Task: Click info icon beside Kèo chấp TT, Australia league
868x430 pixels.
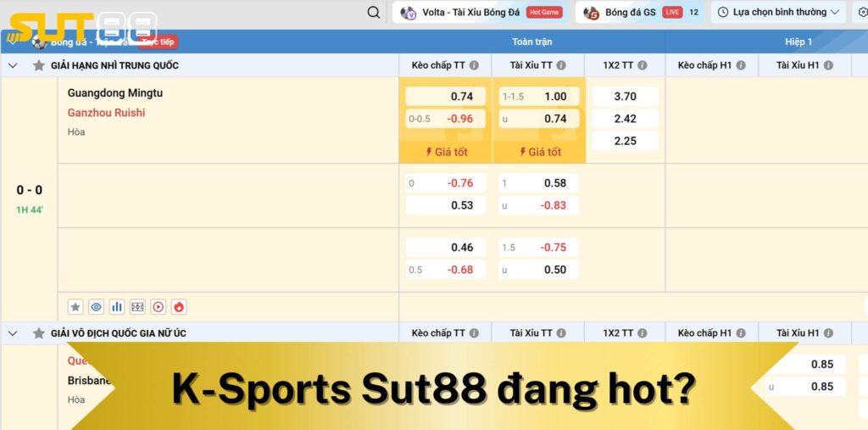Action: click(474, 333)
